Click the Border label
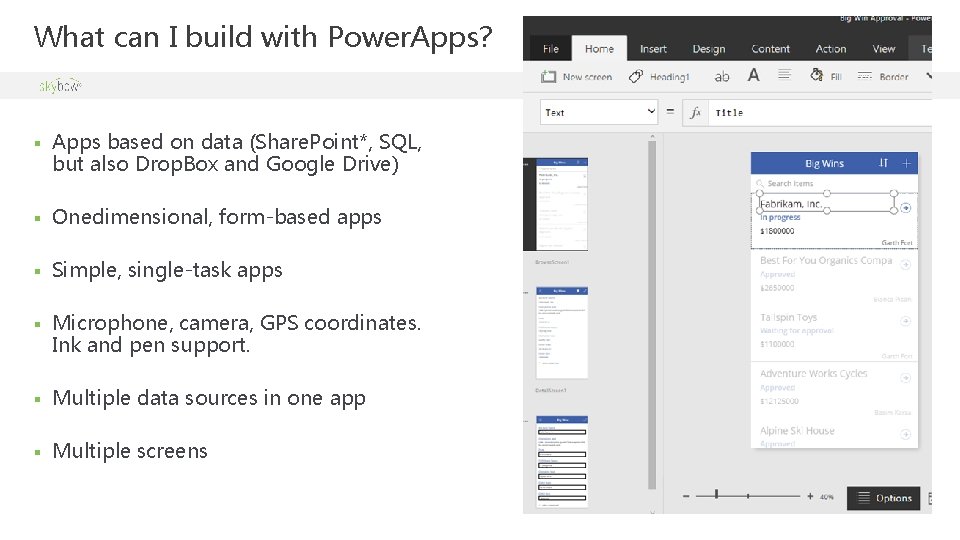960x540 pixels. [893, 77]
